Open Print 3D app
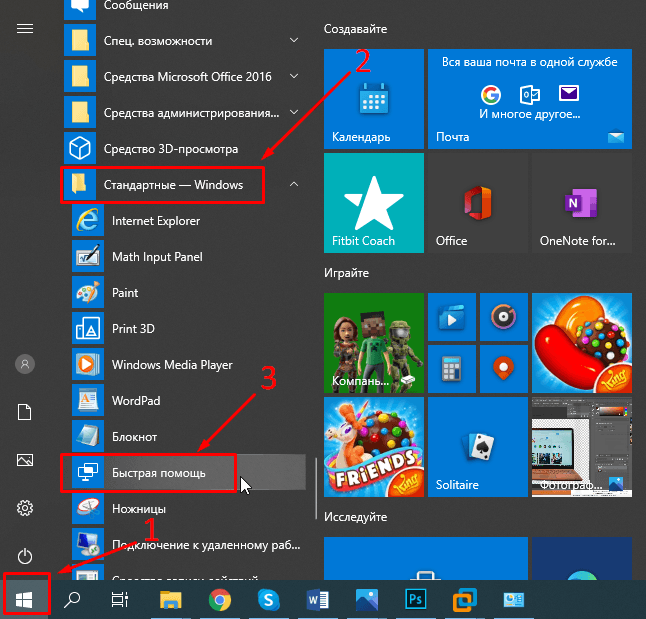The image size is (646, 619). click(x=132, y=329)
